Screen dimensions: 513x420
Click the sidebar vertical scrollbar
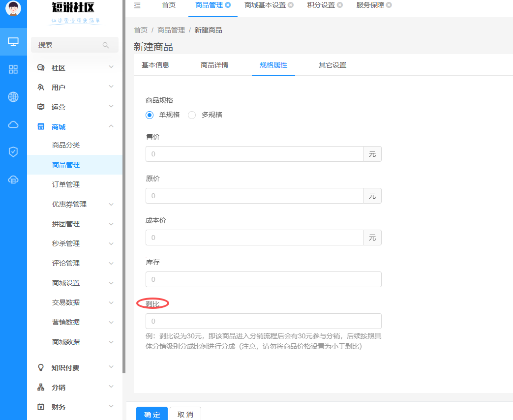pos(124,186)
